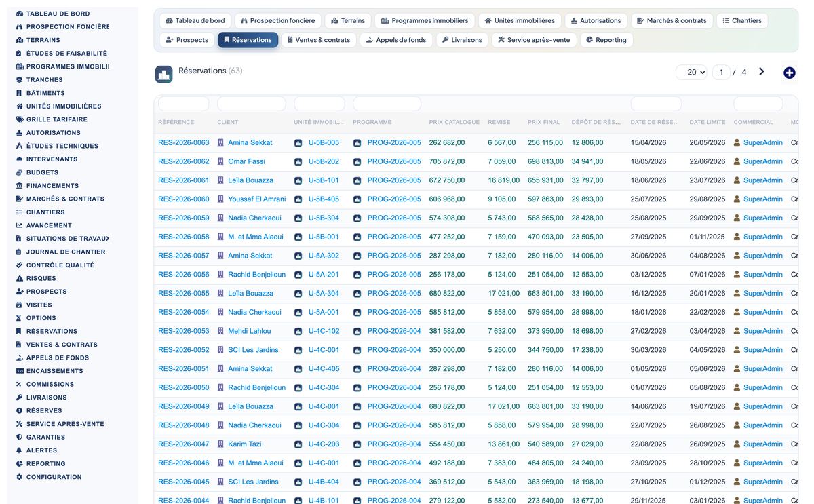Open Contrôle qualité in sidebar

[55, 265]
